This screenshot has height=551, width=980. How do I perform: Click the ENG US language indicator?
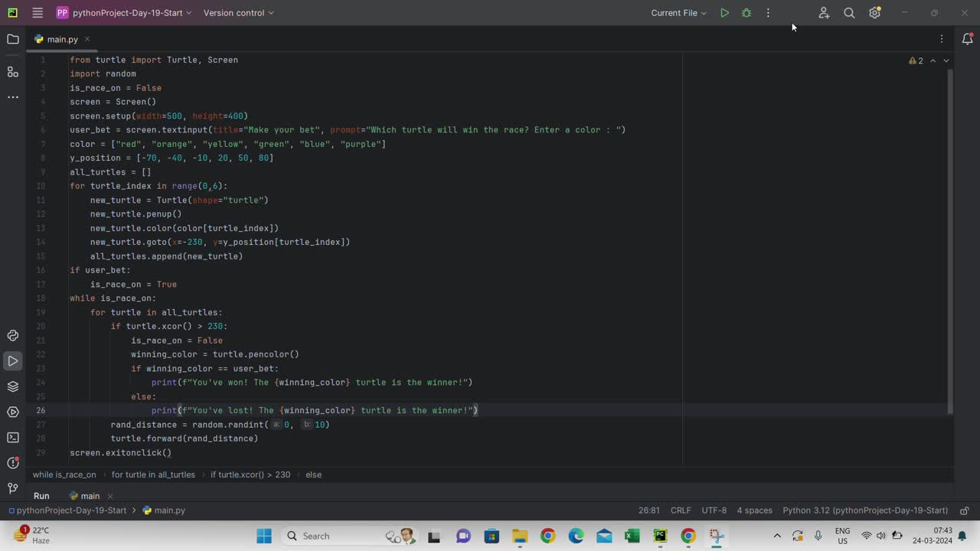(x=842, y=536)
